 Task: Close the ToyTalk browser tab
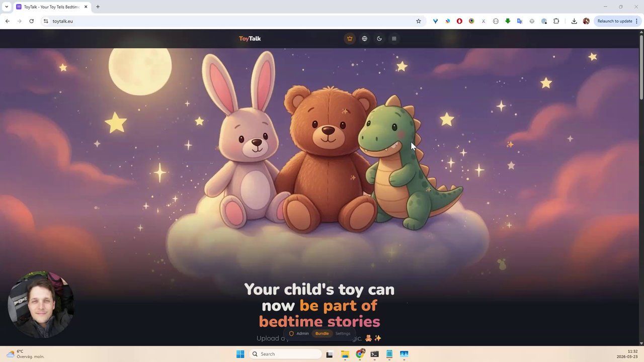tap(86, 7)
